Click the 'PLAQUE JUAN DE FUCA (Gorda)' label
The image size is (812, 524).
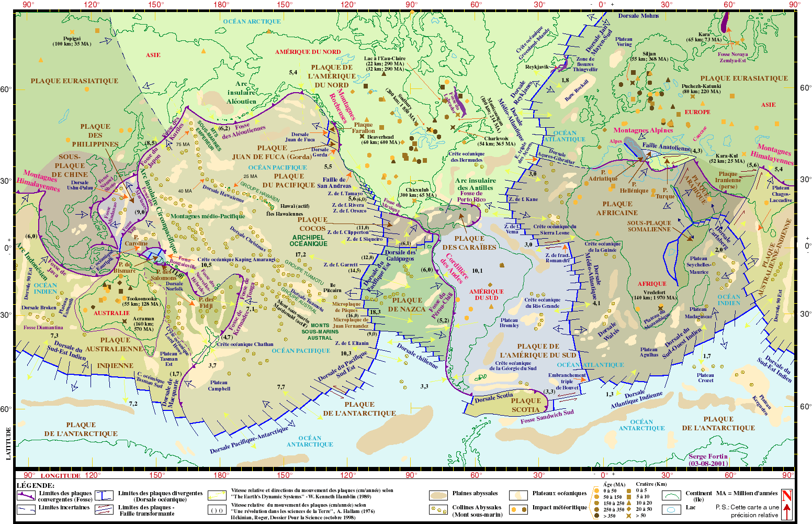point(272,152)
